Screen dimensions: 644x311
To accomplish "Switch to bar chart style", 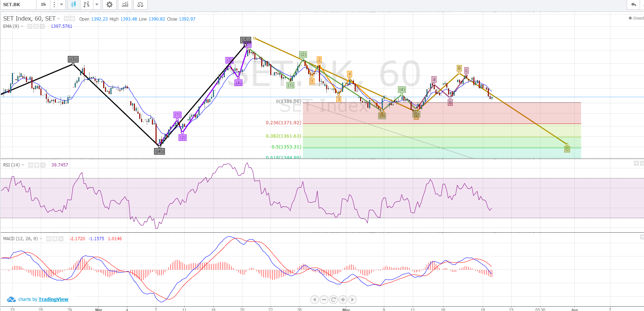I will click(x=86, y=5).
